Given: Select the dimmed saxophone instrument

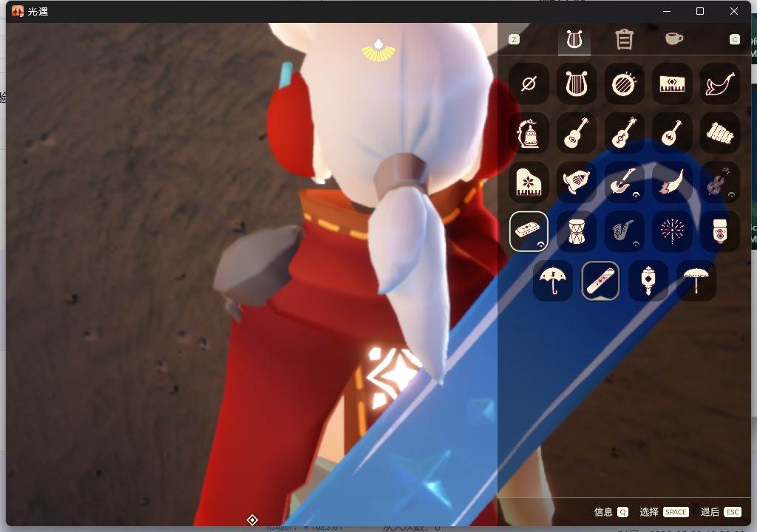Looking at the screenshot, I should pos(624,232).
